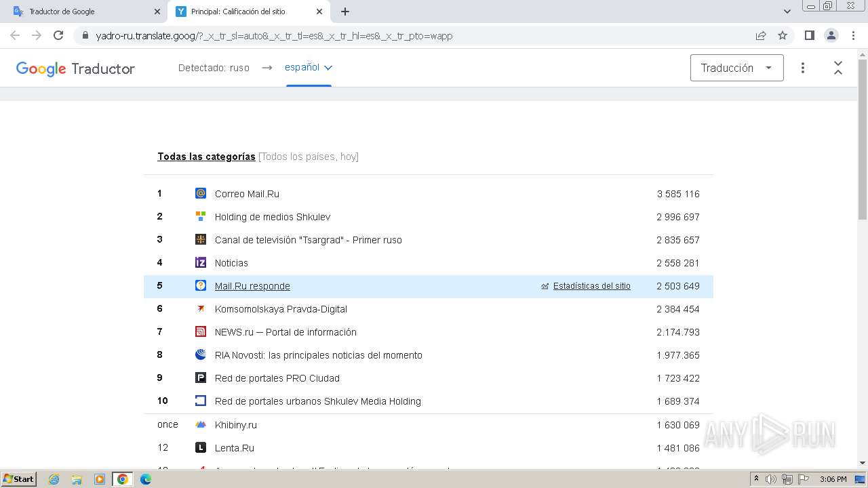This screenshot has width=868, height=488.
Task: Open the browser side panel icon
Action: pos(809,35)
